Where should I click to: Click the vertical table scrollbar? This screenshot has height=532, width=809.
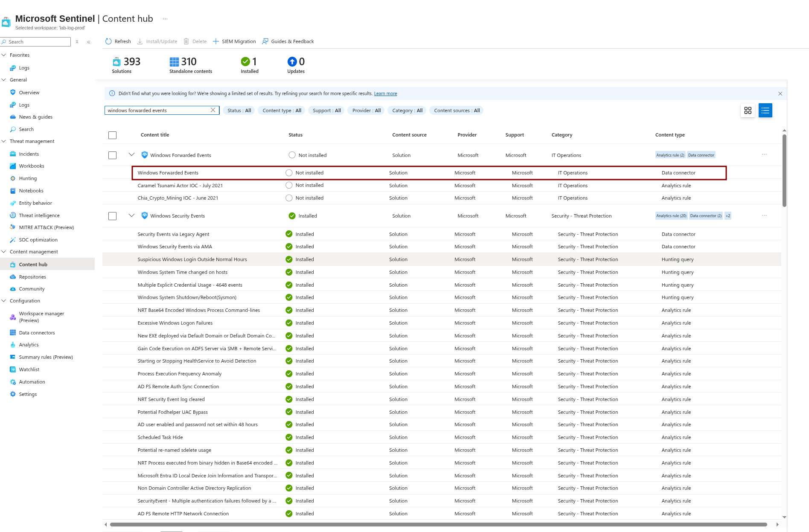[784, 171]
